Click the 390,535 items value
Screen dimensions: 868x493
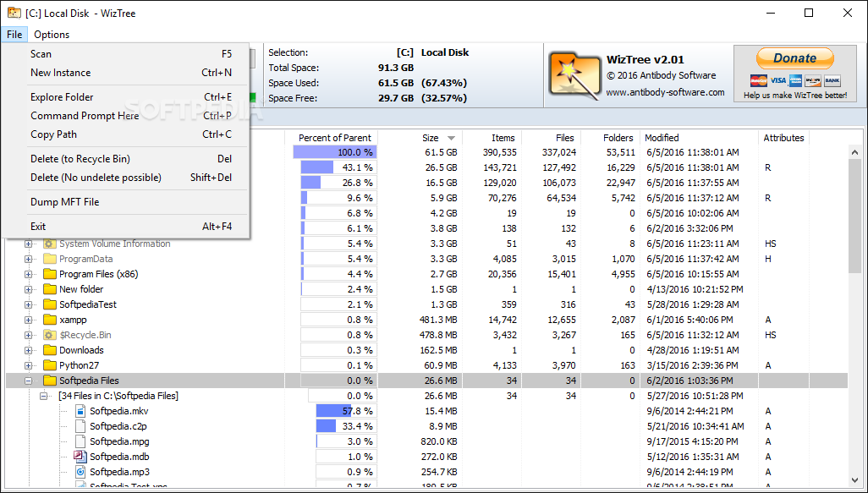pos(499,152)
